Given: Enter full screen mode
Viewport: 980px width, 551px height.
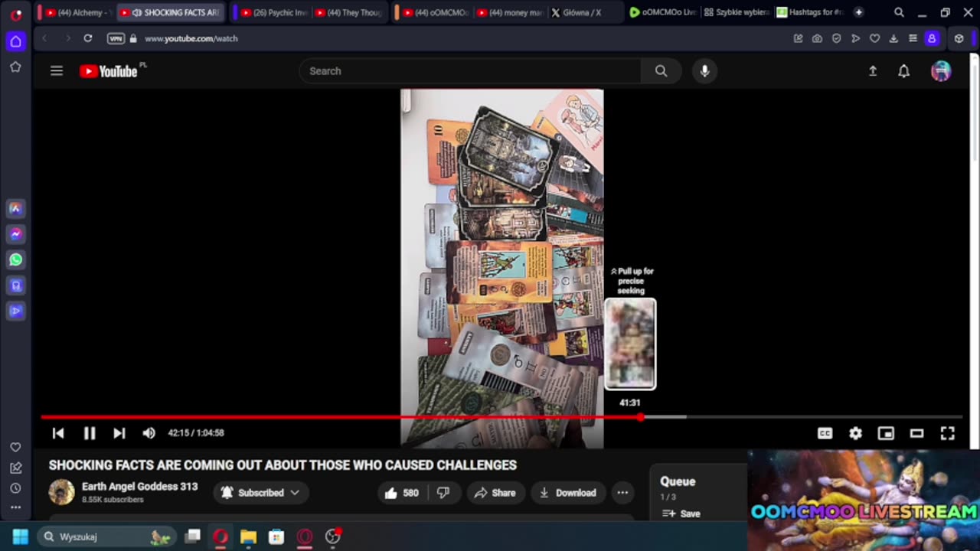Looking at the screenshot, I should pos(947,433).
